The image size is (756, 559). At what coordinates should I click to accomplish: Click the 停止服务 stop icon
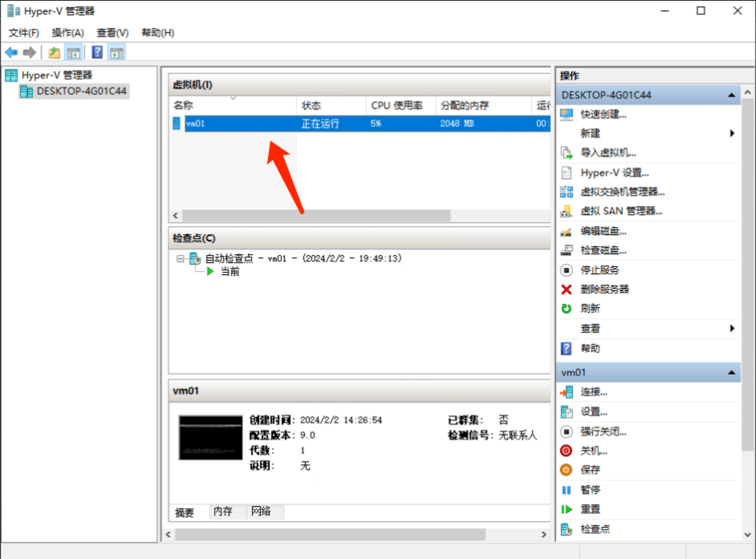(567, 270)
